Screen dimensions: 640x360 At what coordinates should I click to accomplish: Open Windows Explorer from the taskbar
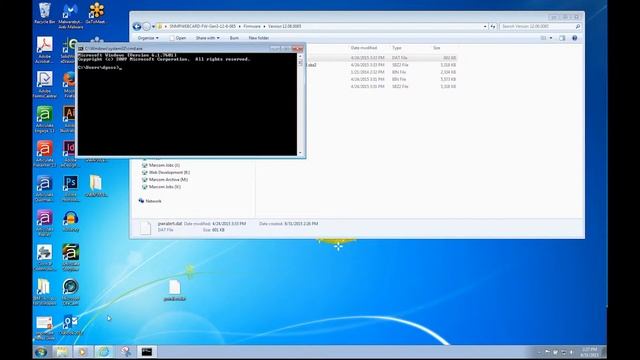pyautogui.click(x=62, y=352)
